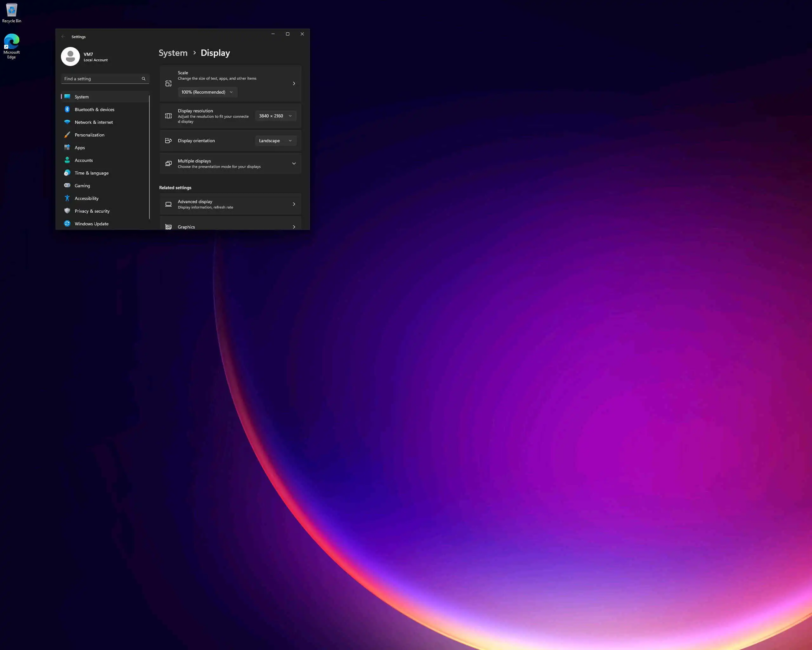Open the Gaming controller icon

67,185
